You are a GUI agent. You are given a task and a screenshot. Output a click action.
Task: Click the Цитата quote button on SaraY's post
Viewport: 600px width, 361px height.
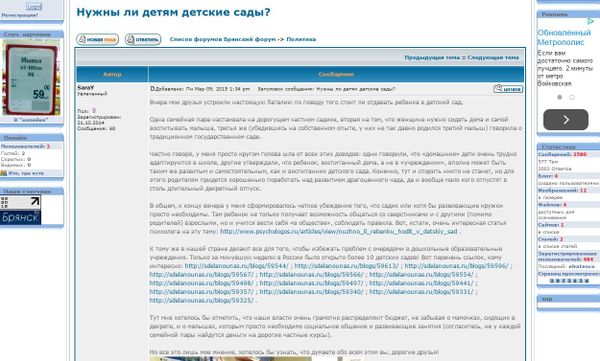(508, 89)
